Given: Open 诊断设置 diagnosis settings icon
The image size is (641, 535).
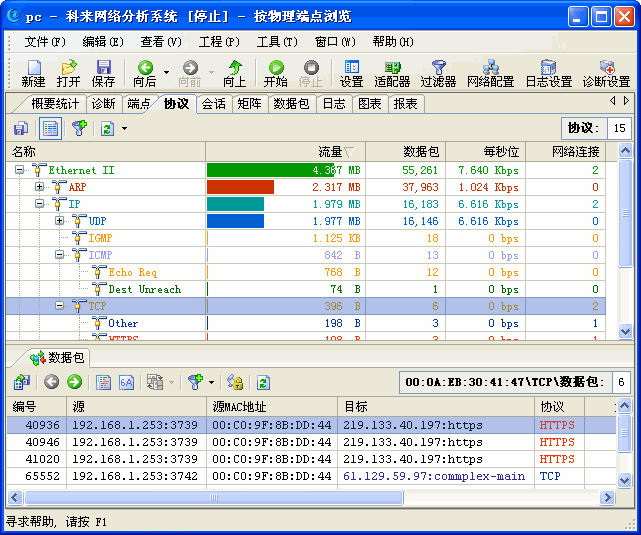Looking at the screenshot, I should pyautogui.click(x=606, y=74).
